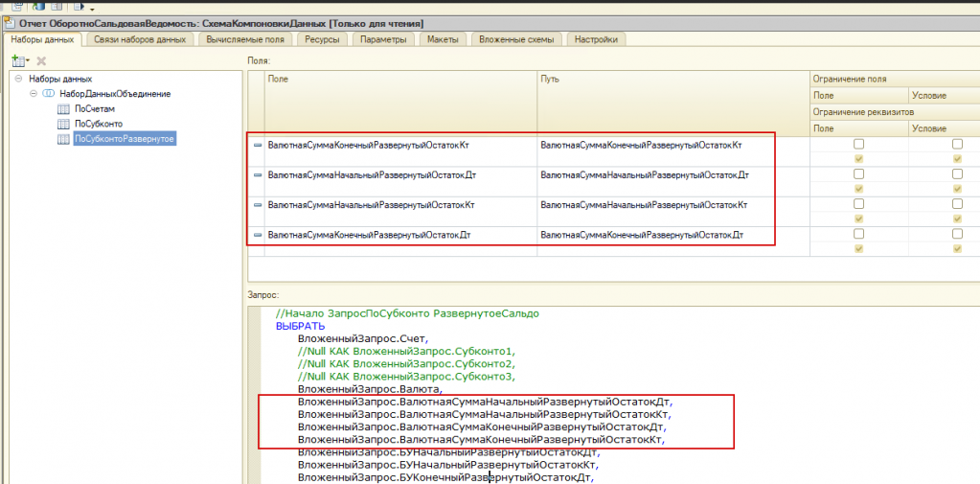Switch to the Вычисляемые поля tab
The image size is (980, 484).
pos(243,39)
